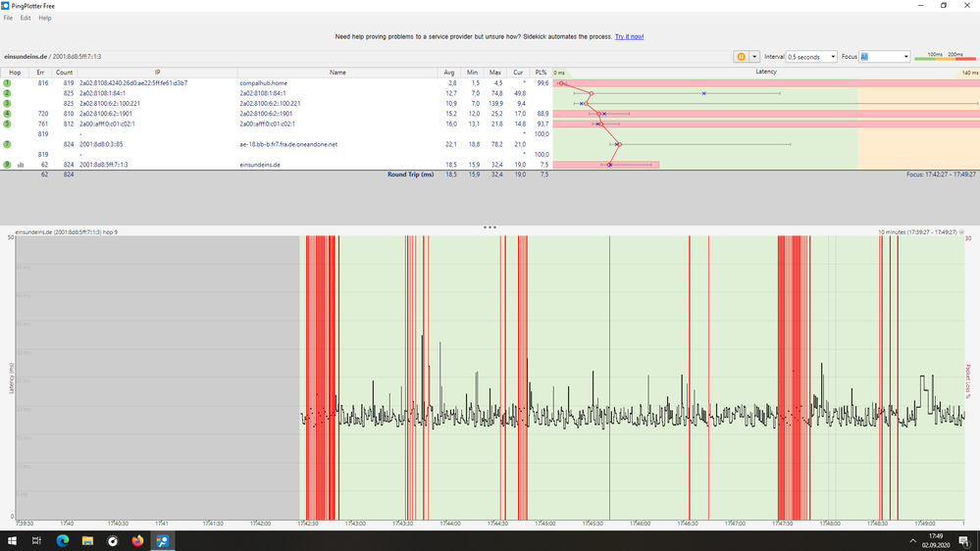Open the dropdown arrow beside the pause button
Viewport: 980px width, 551px height.
tap(754, 57)
